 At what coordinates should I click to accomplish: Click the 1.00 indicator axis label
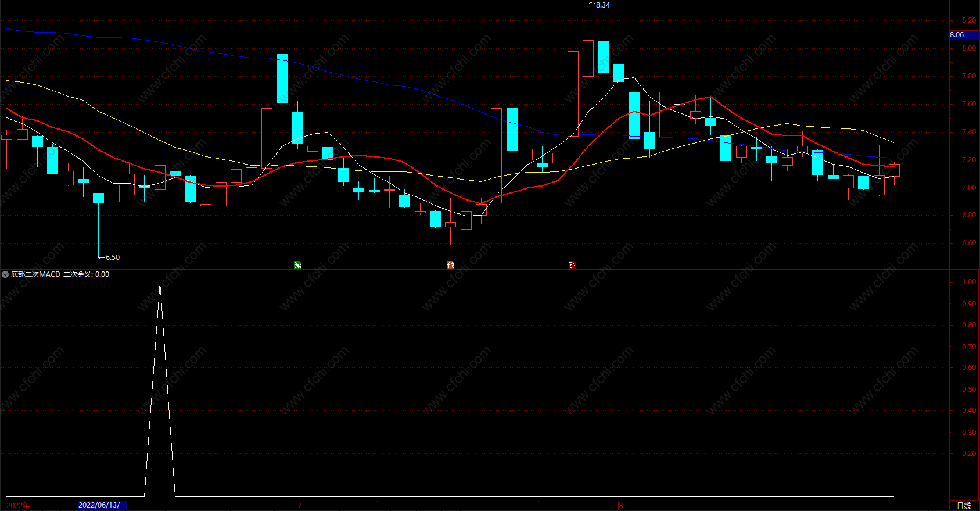point(969,282)
